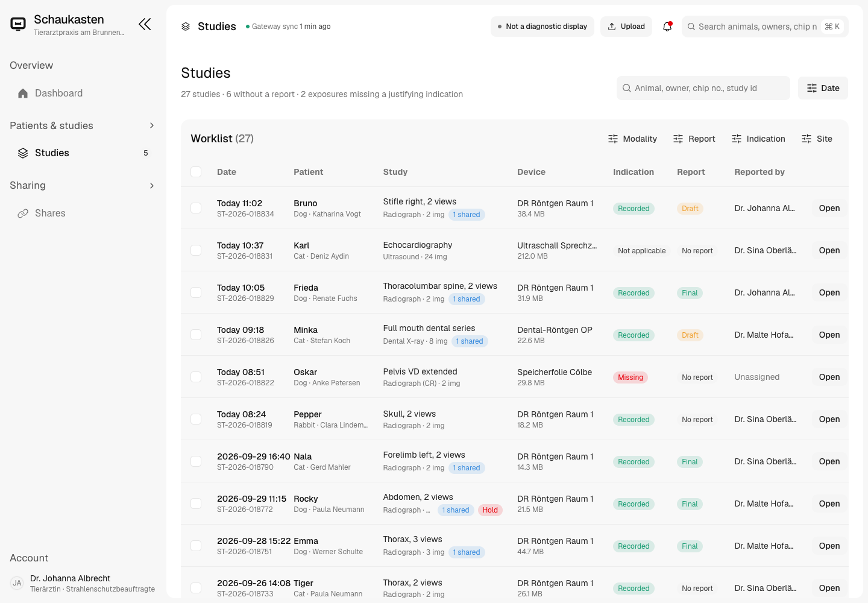
Task: Click the Indication filter sliders icon
Action: [737, 139]
